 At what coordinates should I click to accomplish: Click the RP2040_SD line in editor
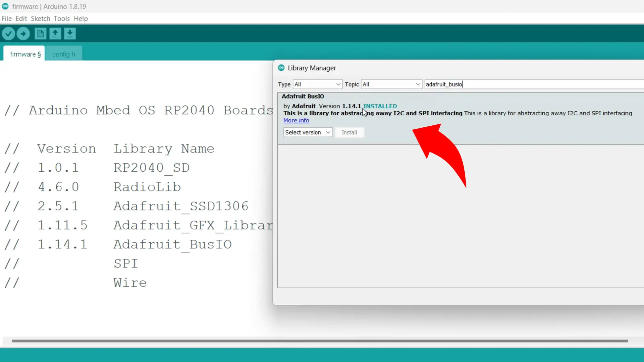[x=97, y=168]
